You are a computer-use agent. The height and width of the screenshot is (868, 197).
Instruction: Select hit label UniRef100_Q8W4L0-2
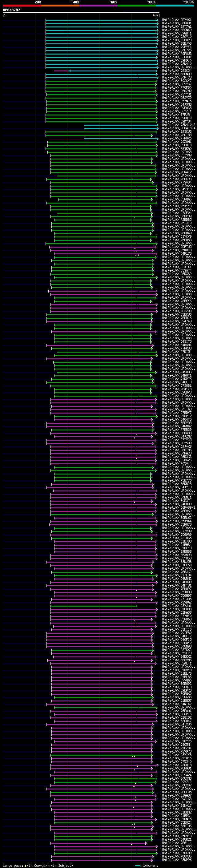[x=179, y=125]
